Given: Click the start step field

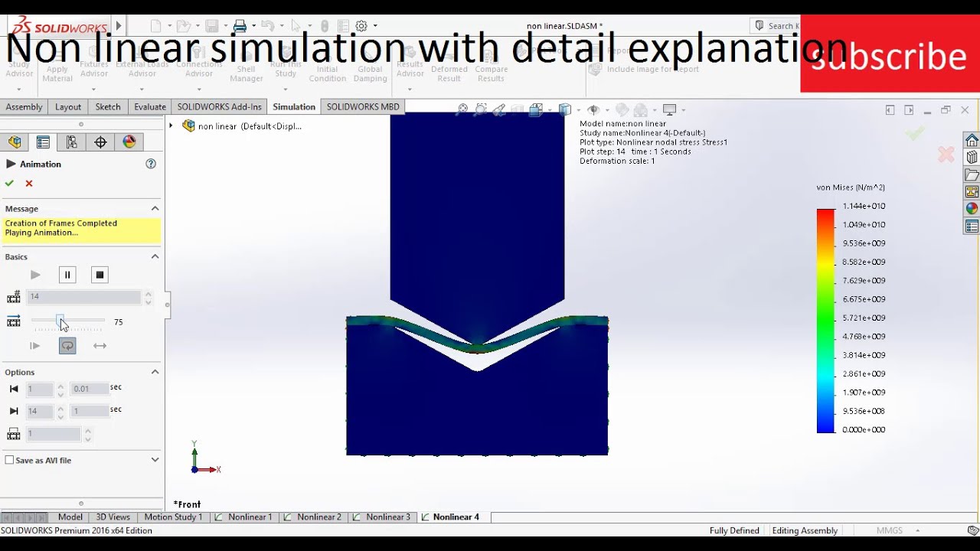Looking at the screenshot, I should coord(41,389).
